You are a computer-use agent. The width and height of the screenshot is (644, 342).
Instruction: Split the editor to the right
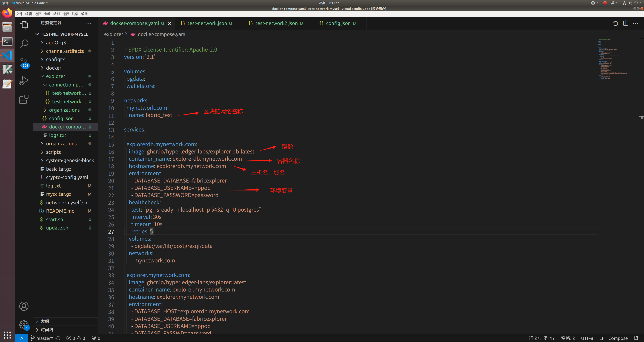626,23
